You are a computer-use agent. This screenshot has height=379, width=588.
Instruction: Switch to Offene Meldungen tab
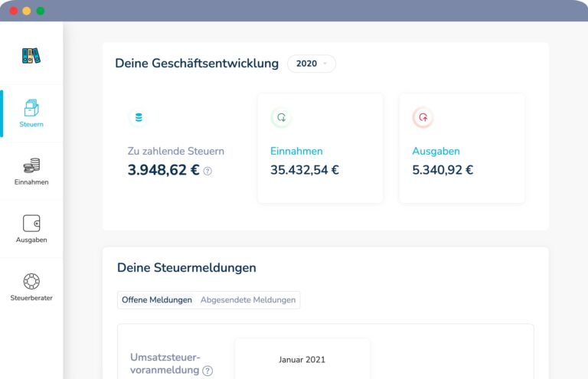click(157, 300)
